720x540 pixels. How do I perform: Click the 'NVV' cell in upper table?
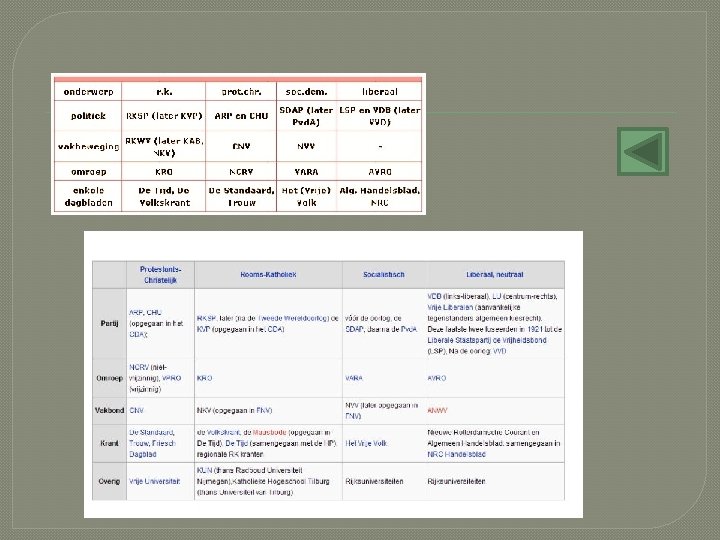(306, 146)
